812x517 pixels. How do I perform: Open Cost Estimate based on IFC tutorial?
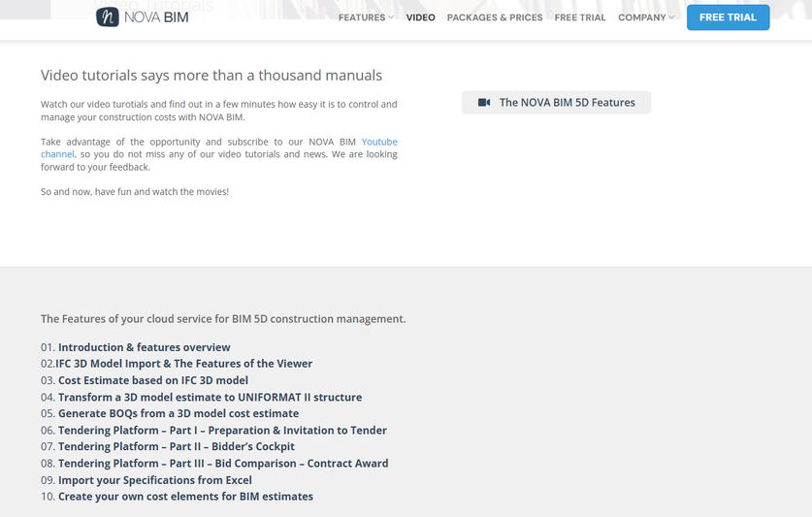(153, 381)
